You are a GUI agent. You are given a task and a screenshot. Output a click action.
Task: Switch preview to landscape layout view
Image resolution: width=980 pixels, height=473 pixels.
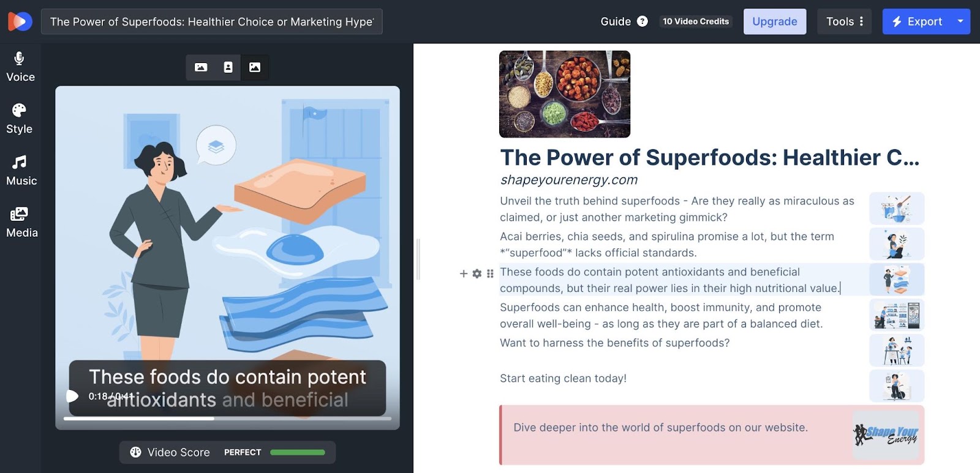[x=202, y=67]
